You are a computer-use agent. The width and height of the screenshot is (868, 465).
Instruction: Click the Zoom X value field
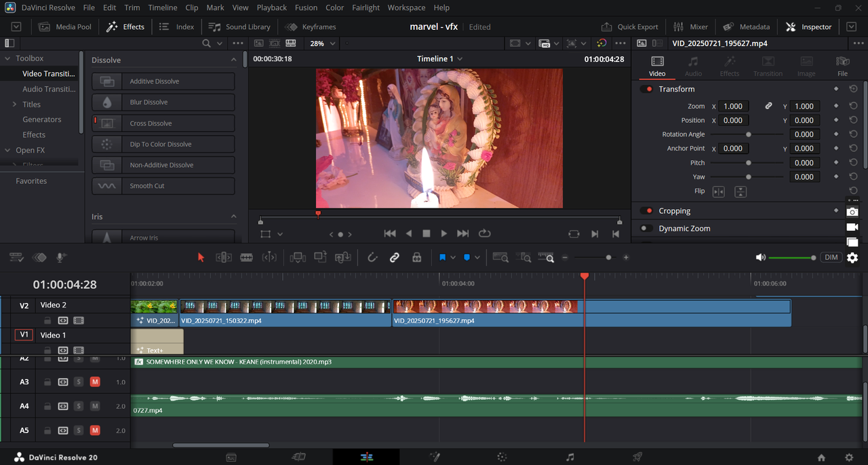point(733,106)
